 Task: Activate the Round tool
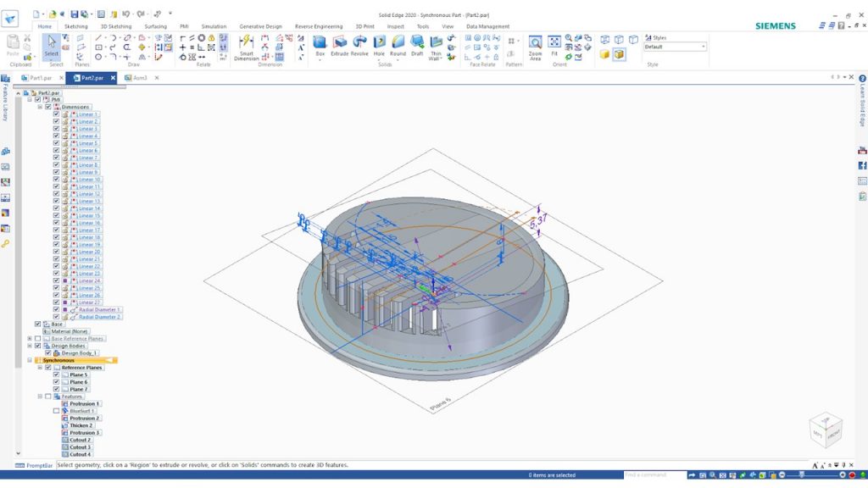(398, 44)
